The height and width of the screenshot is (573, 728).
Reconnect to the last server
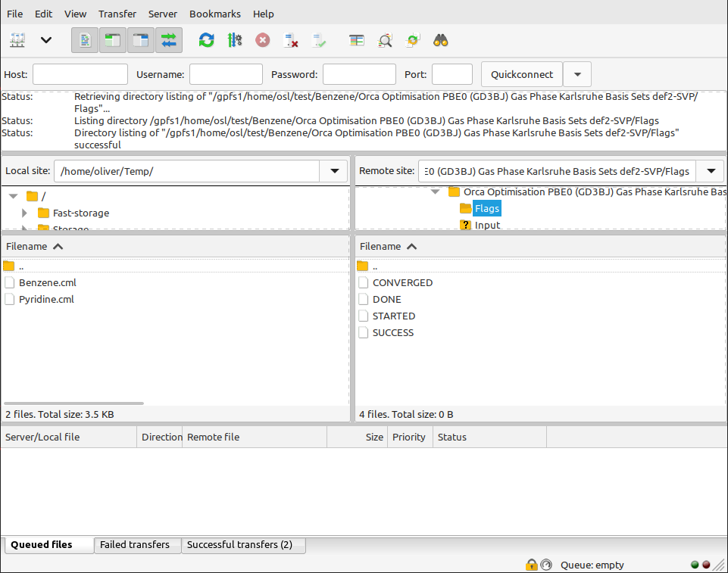pyautogui.click(x=319, y=40)
